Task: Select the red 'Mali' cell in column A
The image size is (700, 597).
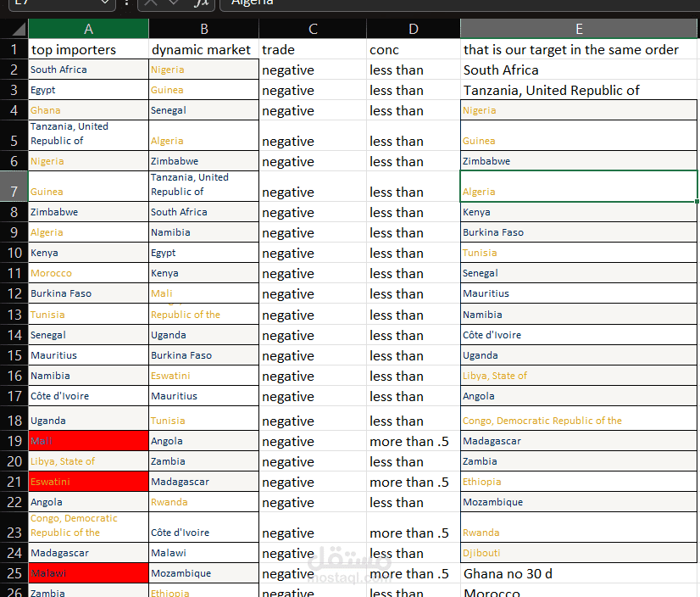Action: (x=88, y=441)
